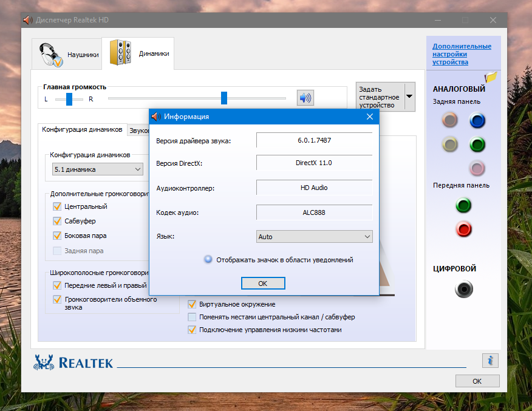Switch to the Наушники tab
Image resolution: width=532 pixels, height=411 pixels.
coord(67,54)
